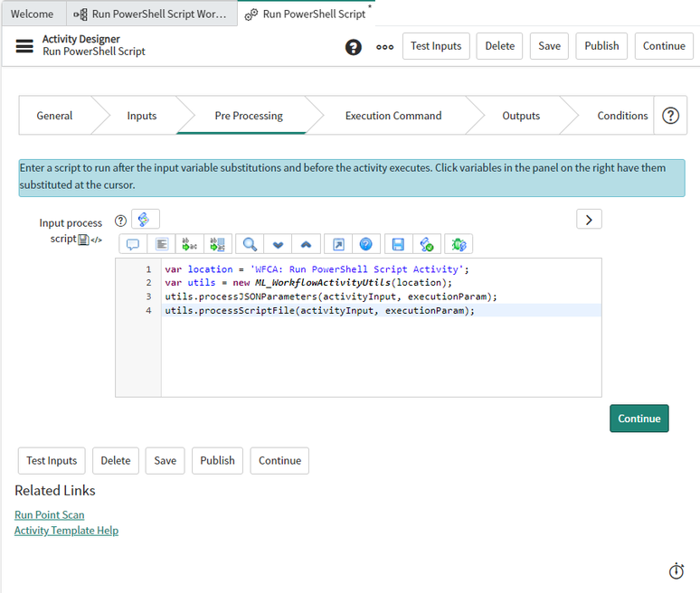Click code line 2 with ML_WorkflowActivityUtils
Viewport: 700px width, 593px height.
coord(308,283)
